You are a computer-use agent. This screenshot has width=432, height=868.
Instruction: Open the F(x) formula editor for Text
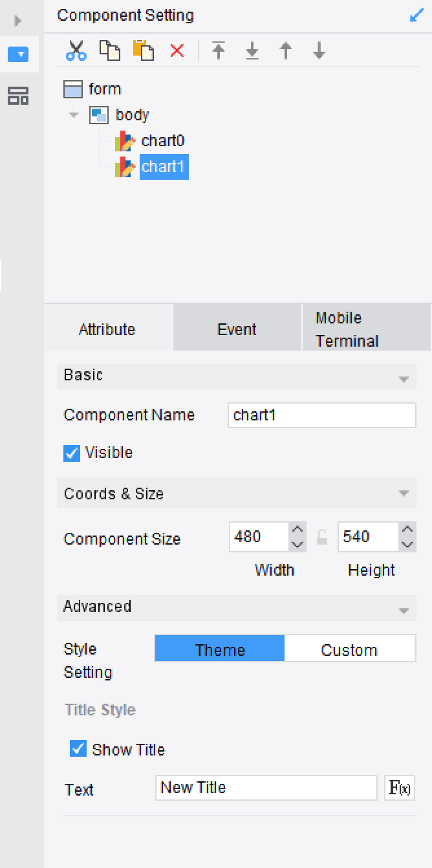[x=400, y=787]
